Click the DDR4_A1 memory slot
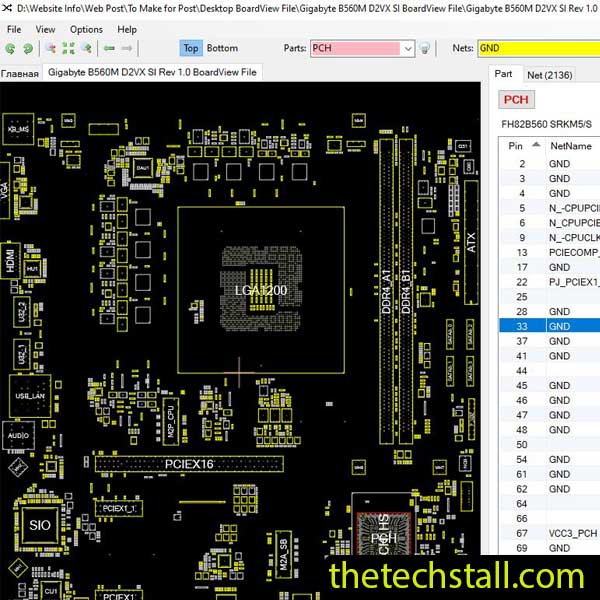The image size is (600, 600). click(x=386, y=292)
